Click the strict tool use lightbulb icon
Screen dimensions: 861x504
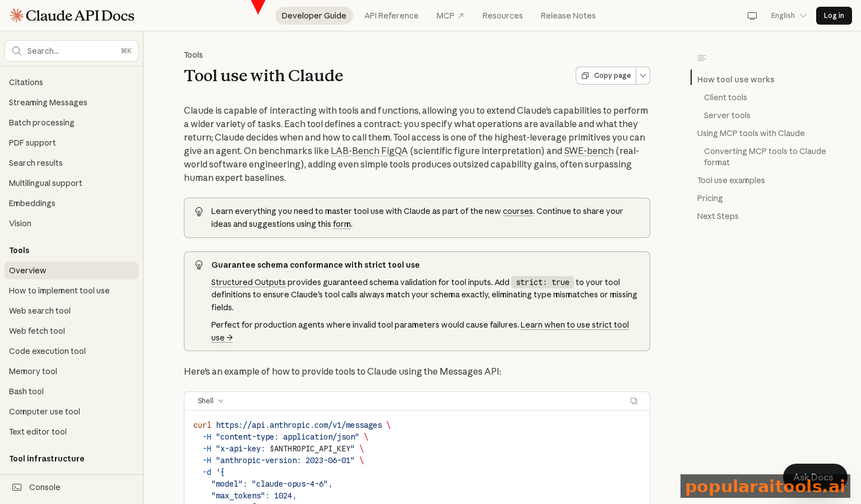click(199, 265)
